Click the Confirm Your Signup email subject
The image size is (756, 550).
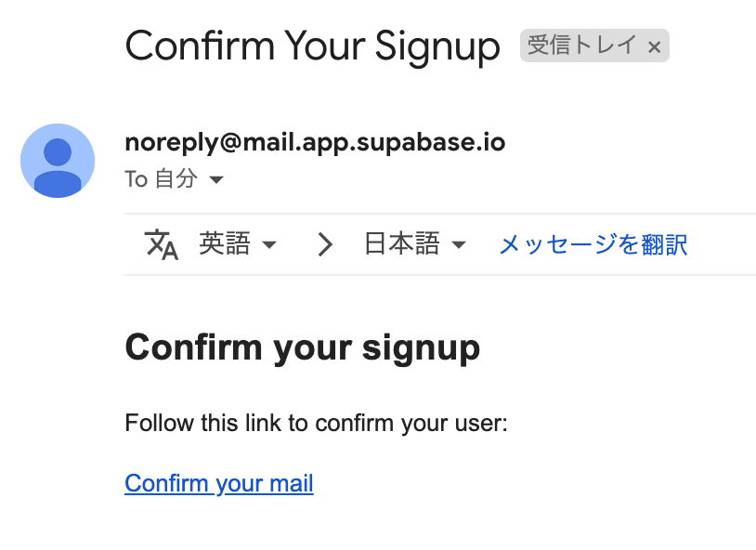point(312,46)
